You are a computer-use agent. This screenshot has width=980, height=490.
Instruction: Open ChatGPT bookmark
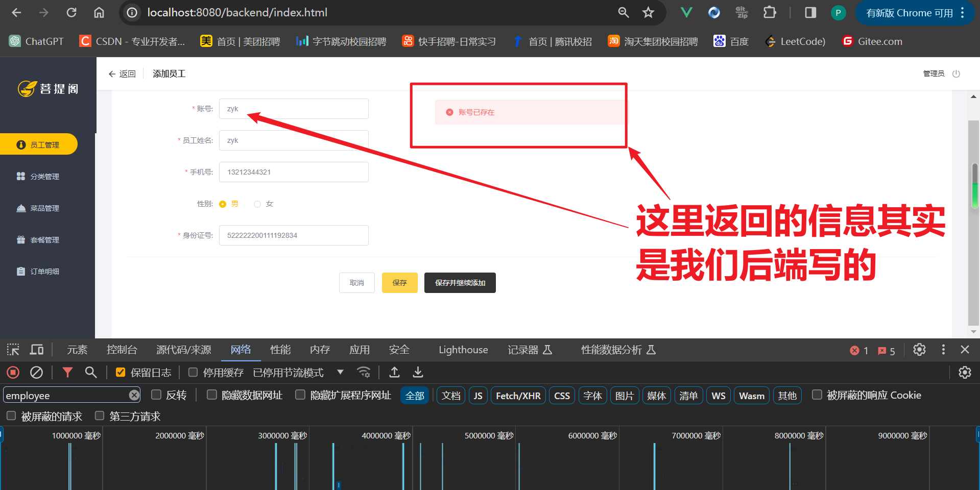click(37, 41)
